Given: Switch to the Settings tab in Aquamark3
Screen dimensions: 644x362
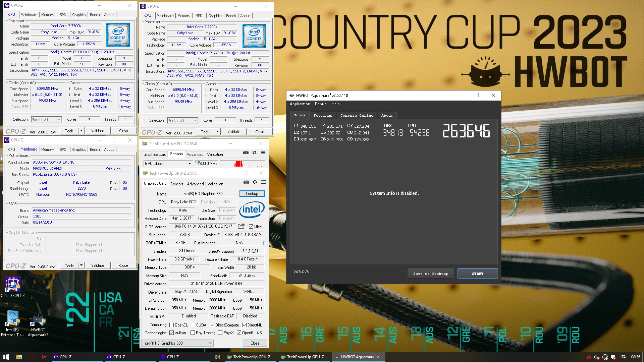Looking at the screenshot, I should [323, 115].
